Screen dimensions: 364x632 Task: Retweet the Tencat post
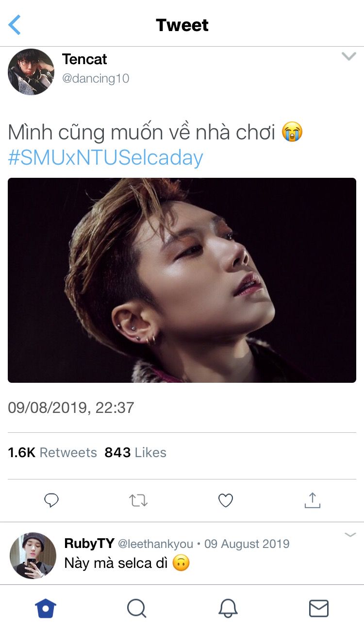[x=138, y=500]
